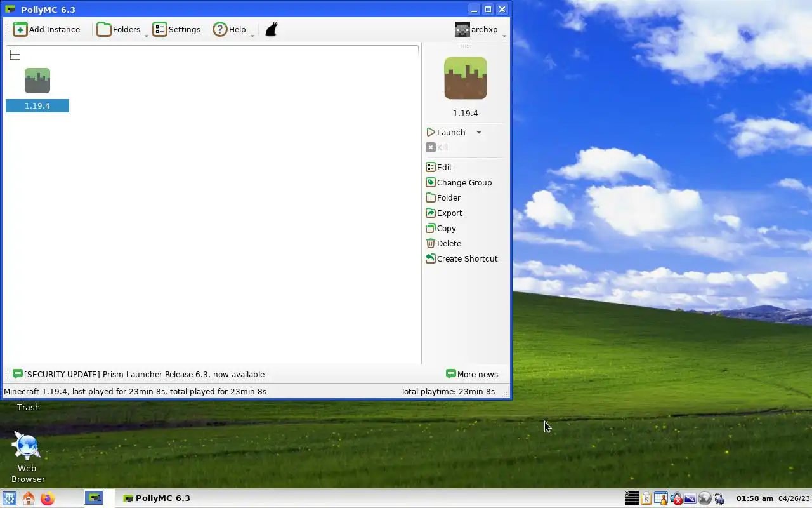Maximize the PollyMC window

tap(488, 9)
